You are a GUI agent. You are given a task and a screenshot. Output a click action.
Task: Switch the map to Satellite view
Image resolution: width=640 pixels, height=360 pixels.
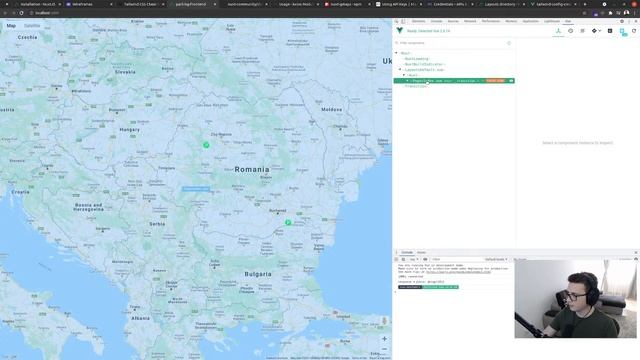point(32,26)
